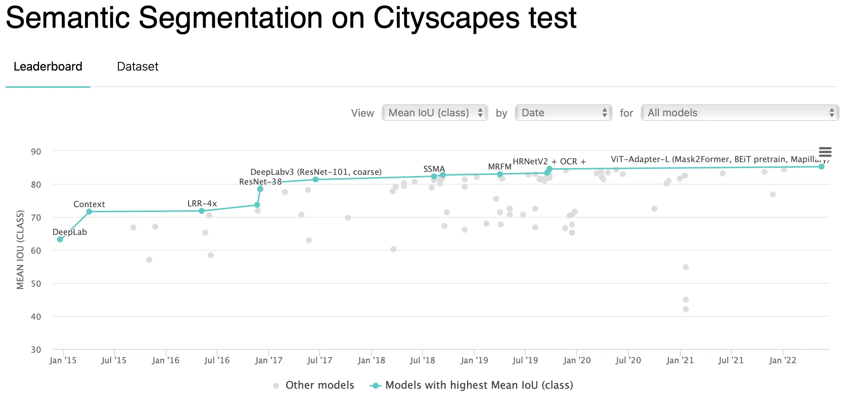
Task: Click the ViT-Adapter-L data point at far right
Action: coord(822,167)
